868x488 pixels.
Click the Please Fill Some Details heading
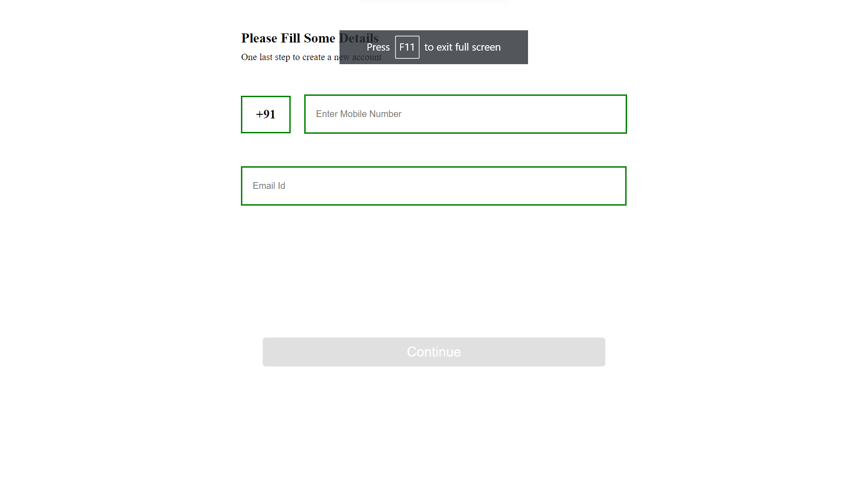click(310, 38)
